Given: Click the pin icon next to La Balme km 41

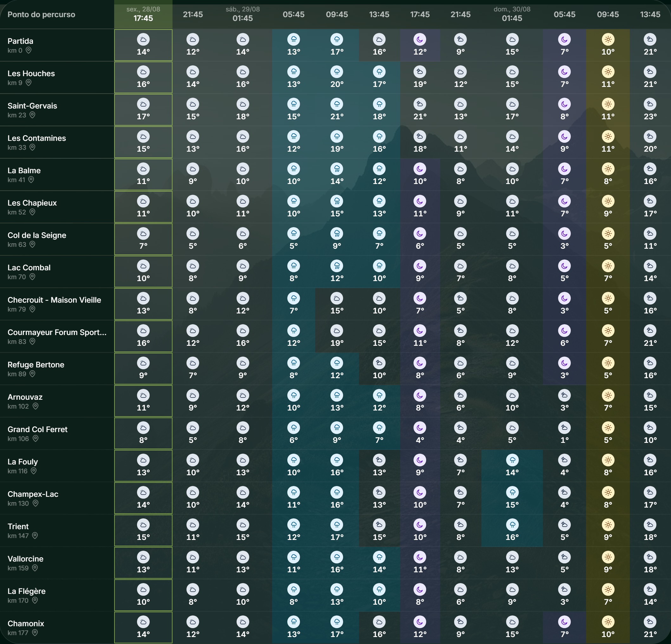Looking at the screenshot, I should tap(31, 180).
